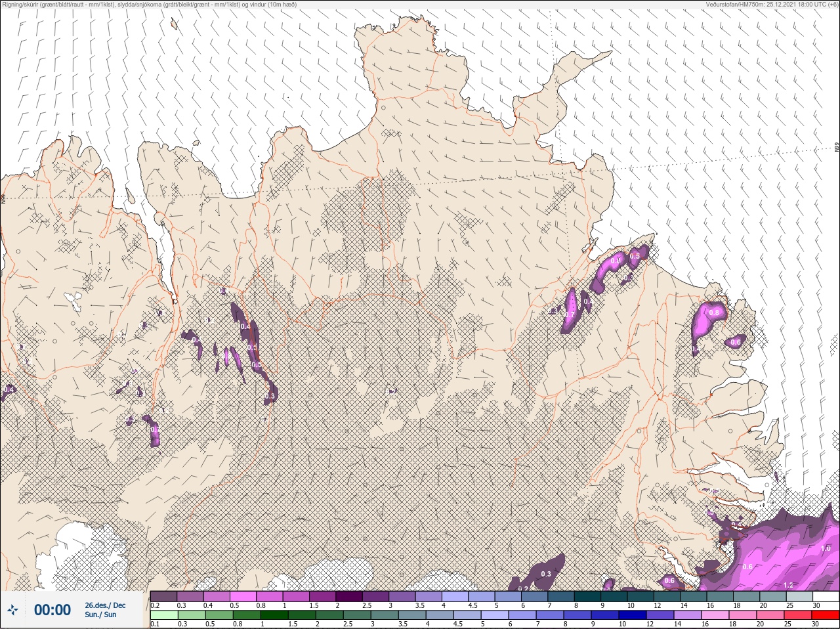Click the 1.2 value in the southeast sea snow area

pyautogui.click(x=788, y=585)
